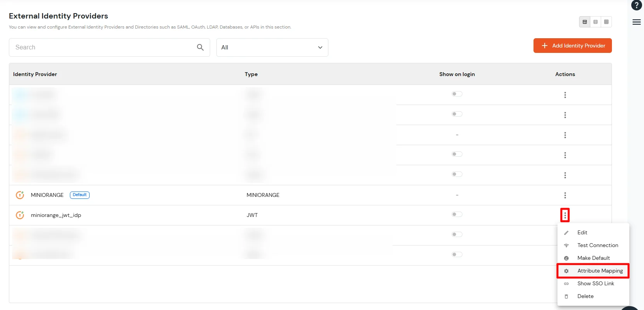Switch to the grid view icon

[606, 22]
